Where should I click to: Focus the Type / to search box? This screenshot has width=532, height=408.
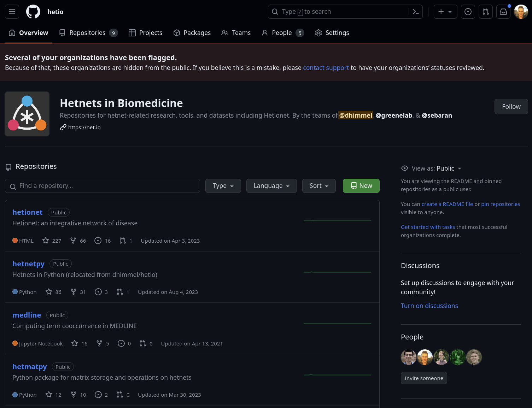pyautogui.click(x=338, y=12)
